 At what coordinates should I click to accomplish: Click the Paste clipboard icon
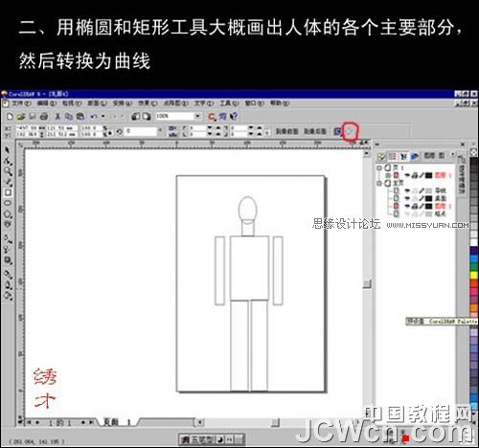[x=80, y=117]
